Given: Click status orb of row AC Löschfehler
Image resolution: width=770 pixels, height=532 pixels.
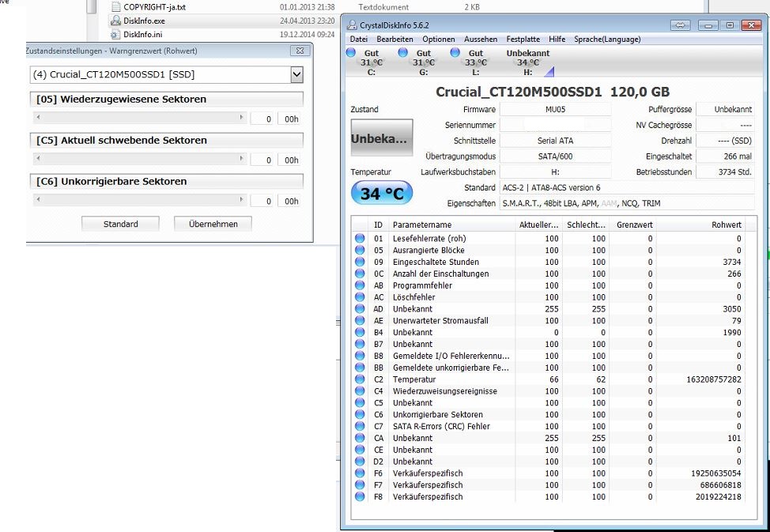Looking at the screenshot, I should (360, 297).
